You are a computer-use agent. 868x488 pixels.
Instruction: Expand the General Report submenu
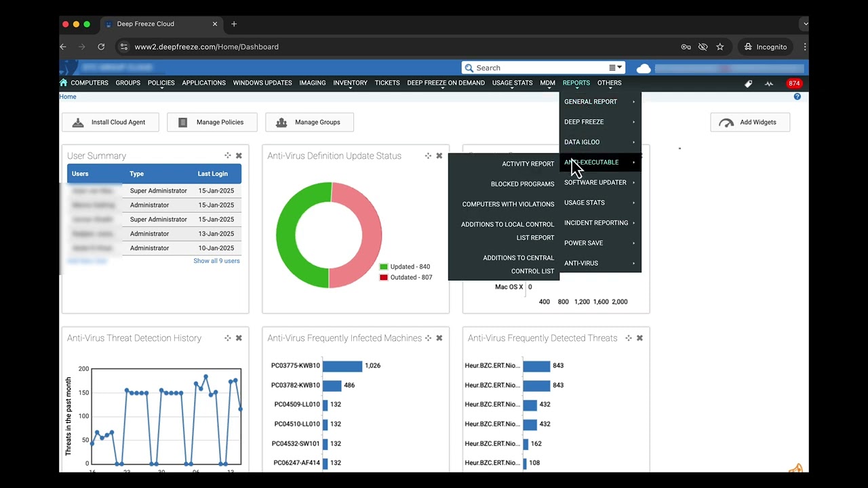point(600,102)
